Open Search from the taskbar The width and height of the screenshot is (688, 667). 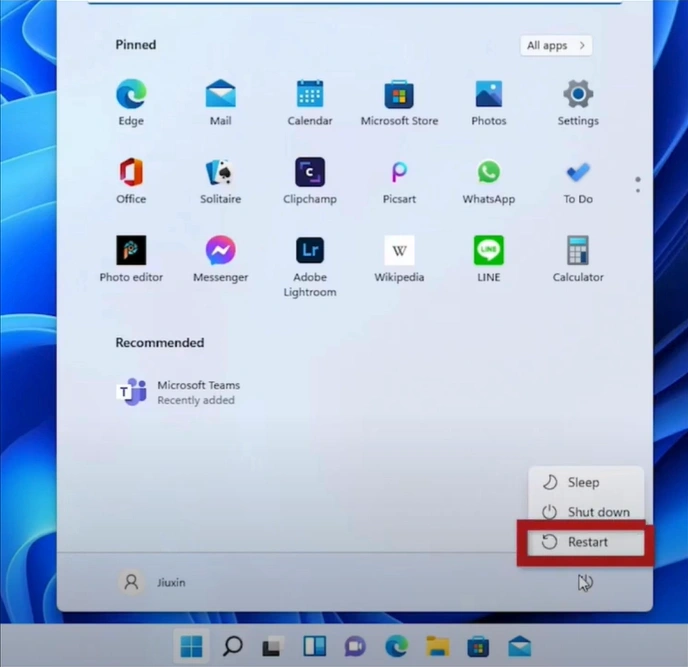(233, 646)
